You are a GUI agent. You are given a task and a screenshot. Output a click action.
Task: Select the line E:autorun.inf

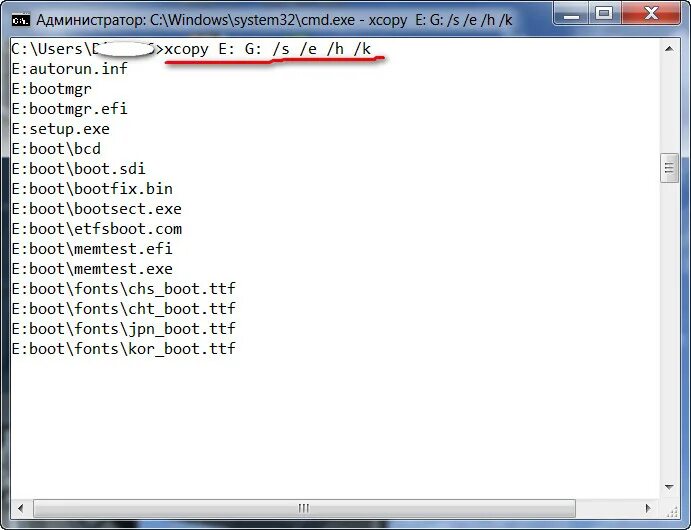tap(70, 69)
